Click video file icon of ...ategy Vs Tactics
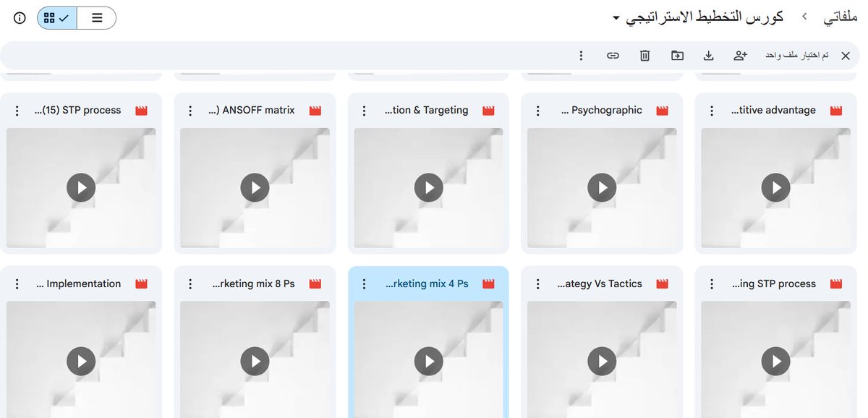The width and height of the screenshot is (868, 418). 662,284
